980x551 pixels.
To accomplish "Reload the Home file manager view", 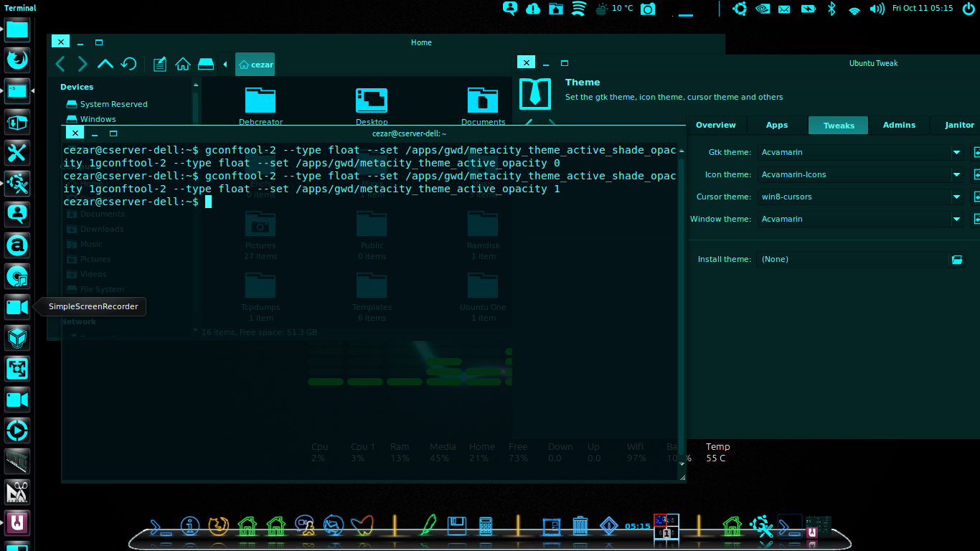I will pyautogui.click(x=128, y=64).
